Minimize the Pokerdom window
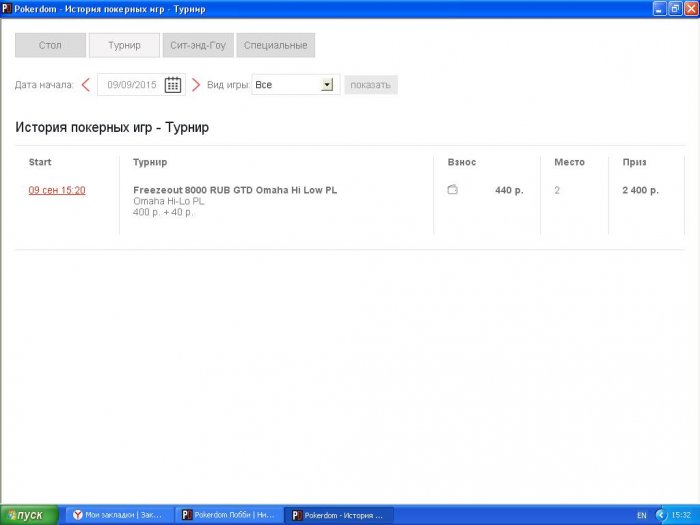 (659, 9)
